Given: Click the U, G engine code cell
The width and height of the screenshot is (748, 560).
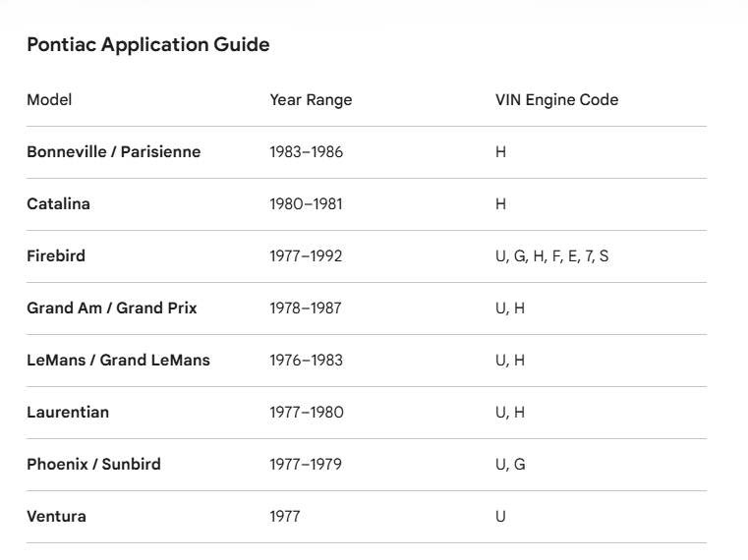Looking at the screenshot, I should (510, 464).
